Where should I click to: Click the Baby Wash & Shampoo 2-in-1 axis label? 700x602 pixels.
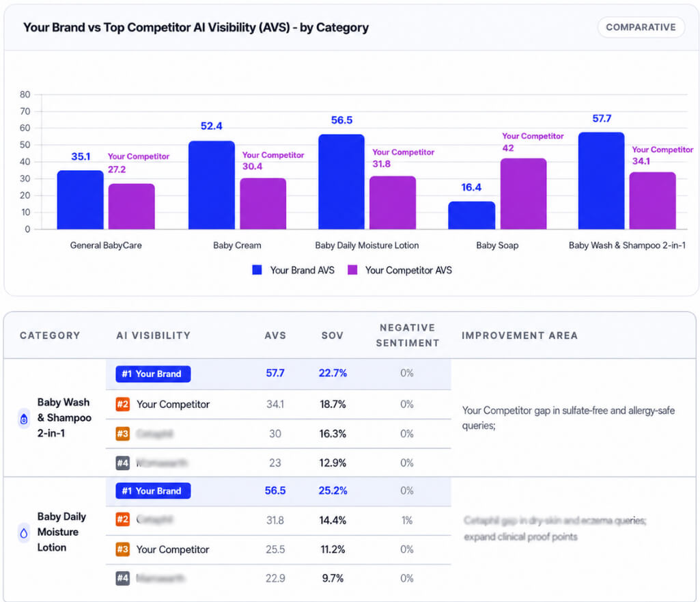point(627,245)
